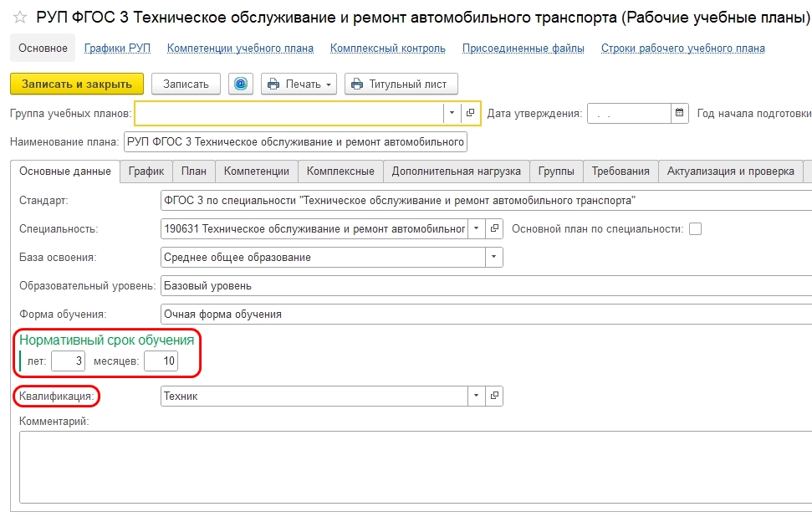Open the Компетенции tab
The width and height of the screenshot is (812, 522).
(257, 171)
